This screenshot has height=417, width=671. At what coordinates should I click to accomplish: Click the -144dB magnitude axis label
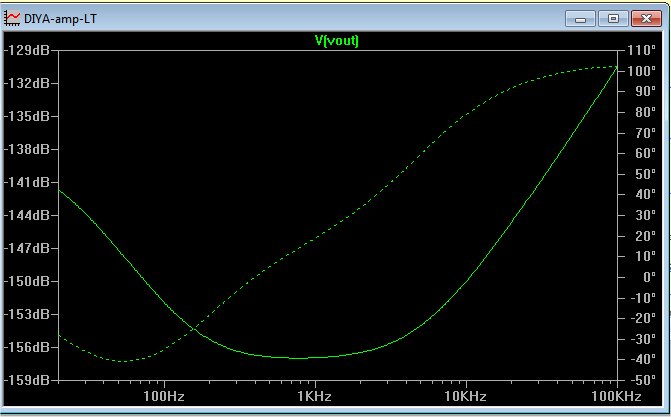coord(27,215)
